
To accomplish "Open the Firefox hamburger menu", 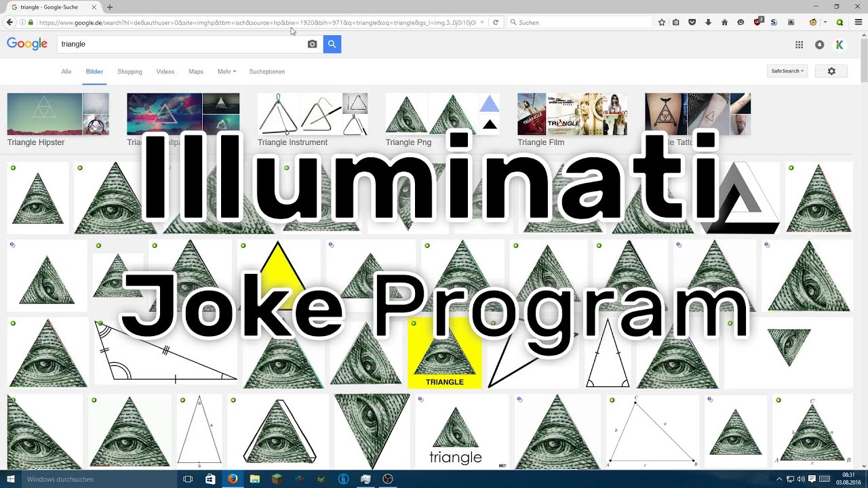I will point(858,22).
